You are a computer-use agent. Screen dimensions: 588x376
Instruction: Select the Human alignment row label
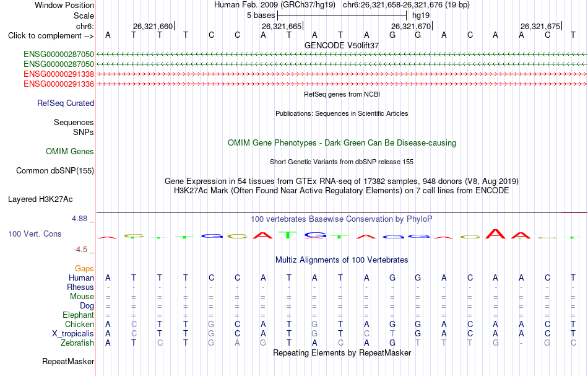click(81, 278)
